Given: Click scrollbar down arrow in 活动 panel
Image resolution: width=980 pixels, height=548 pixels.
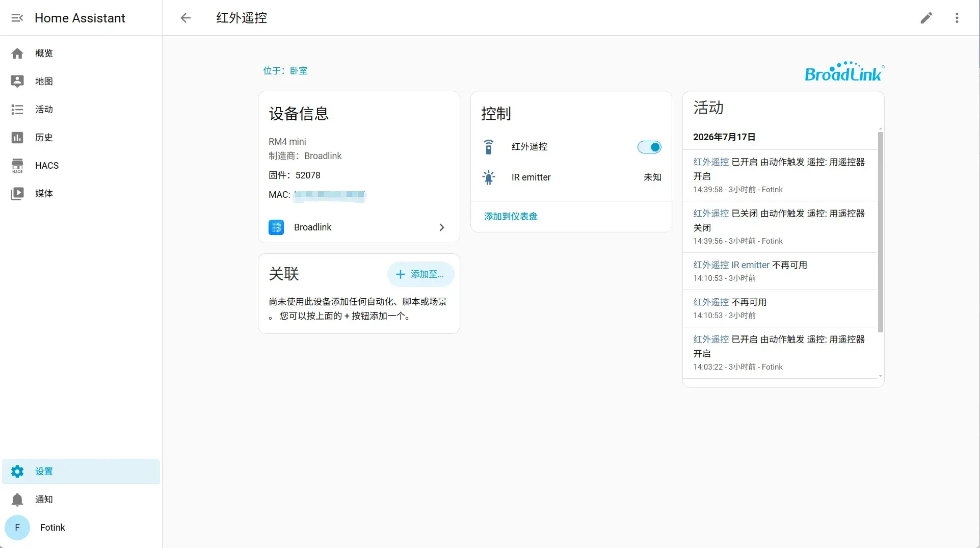Looking at the screenshot, I should pos(881,376).
